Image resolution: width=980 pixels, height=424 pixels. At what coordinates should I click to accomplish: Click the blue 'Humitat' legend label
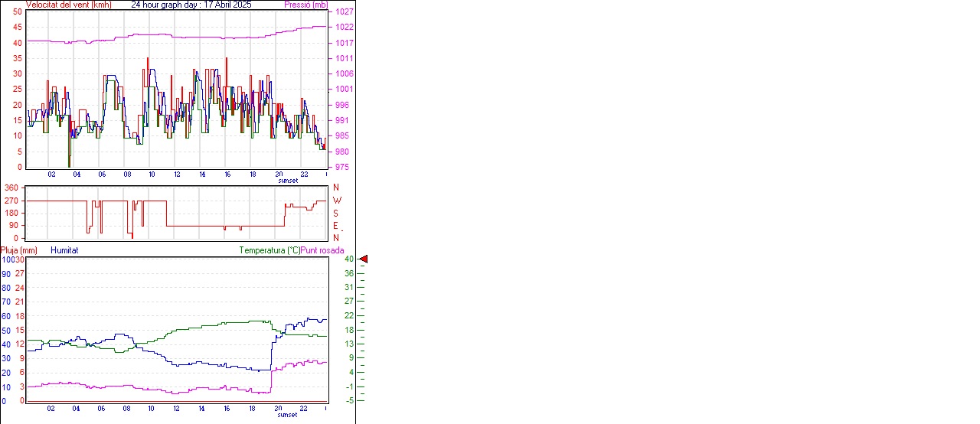[x=64, y=250]
